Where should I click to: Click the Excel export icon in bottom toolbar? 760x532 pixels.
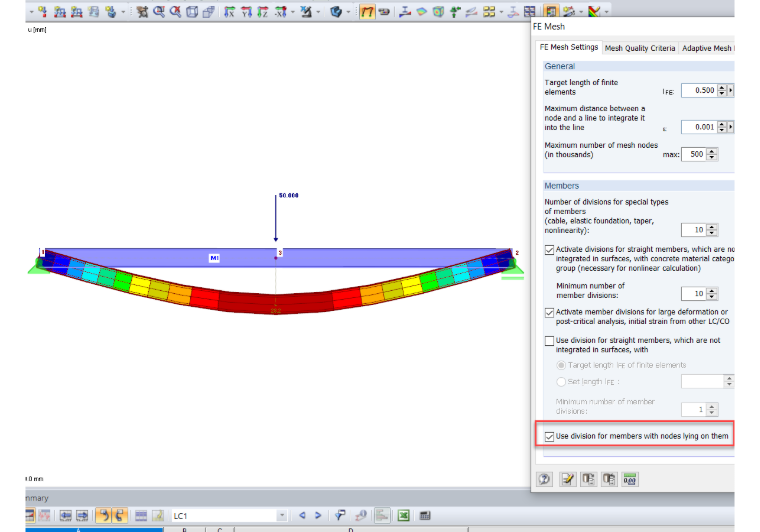click(403, 516)
